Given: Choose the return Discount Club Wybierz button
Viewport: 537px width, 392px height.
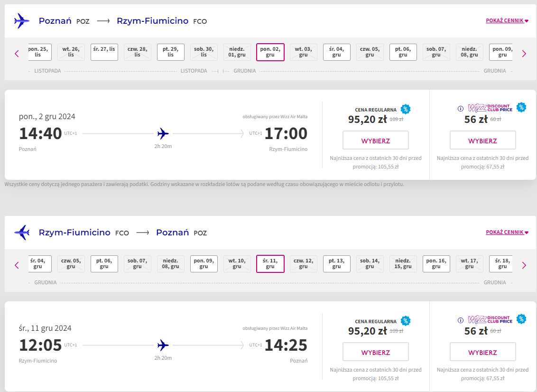Looking at the screenshot, I should coord(482,352).
